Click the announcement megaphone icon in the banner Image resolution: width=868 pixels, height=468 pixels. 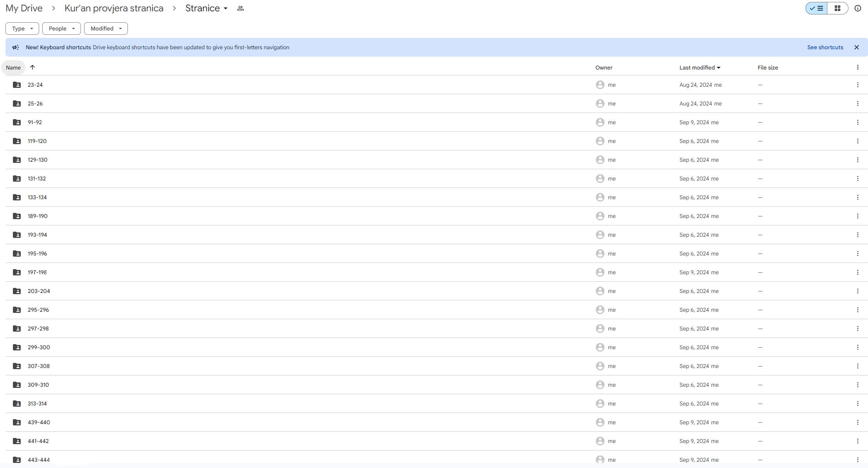pyautogui.click(x=15, y=47)
